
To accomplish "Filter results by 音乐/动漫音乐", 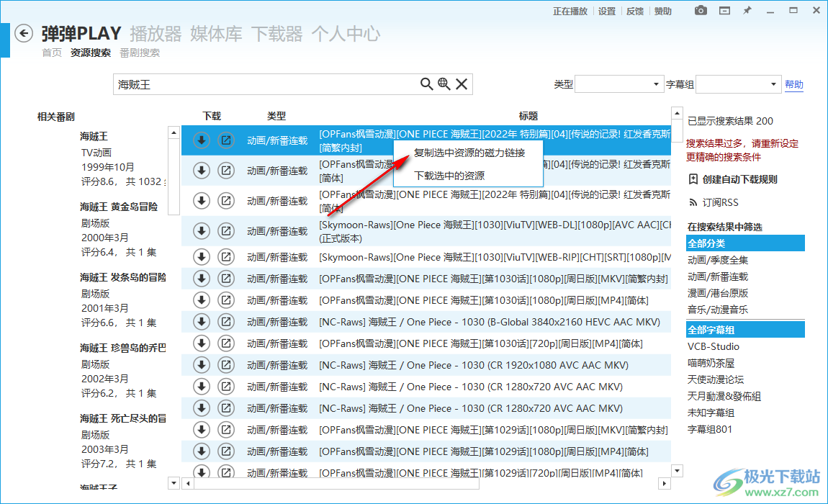I will pyautogui.click(x=718, y=310).
